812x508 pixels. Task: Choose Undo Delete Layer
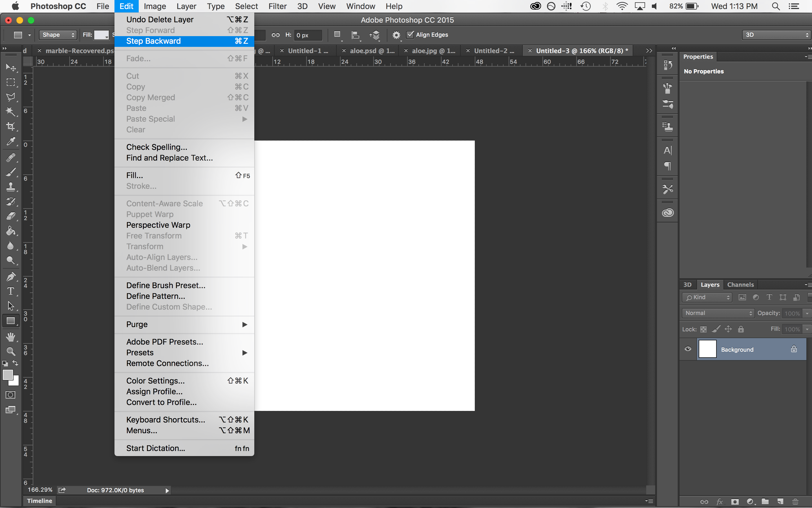click(184, 19)
